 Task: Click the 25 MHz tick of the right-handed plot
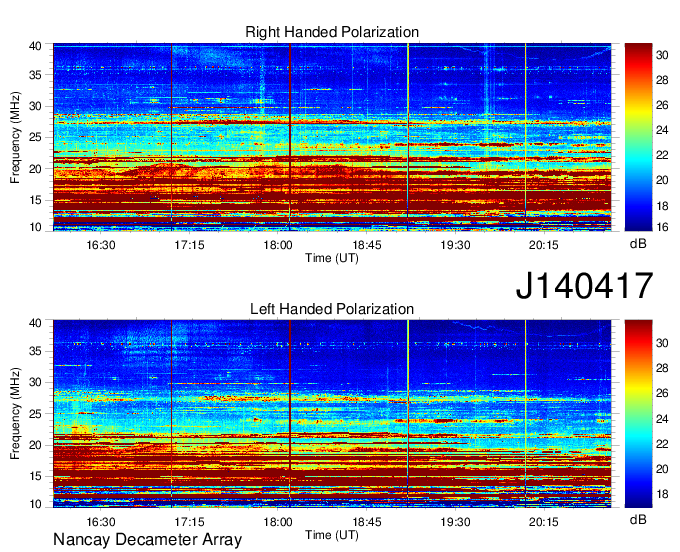pyautogui.click(x=35, y=137)
